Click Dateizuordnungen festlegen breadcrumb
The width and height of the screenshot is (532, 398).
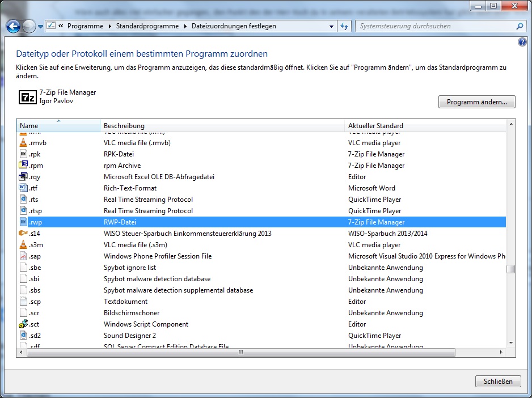pyautogui.click(x=234, y=26)
